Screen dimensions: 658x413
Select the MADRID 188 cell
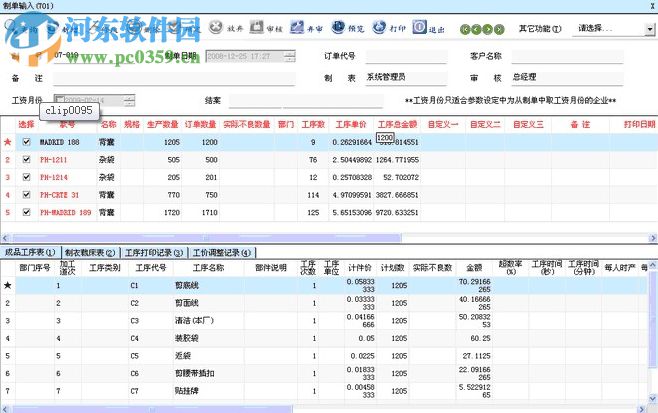pos(67,142)
